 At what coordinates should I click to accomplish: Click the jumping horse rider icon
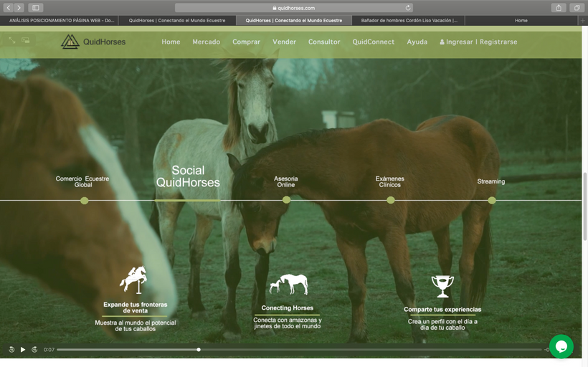(x=134, y=280)
